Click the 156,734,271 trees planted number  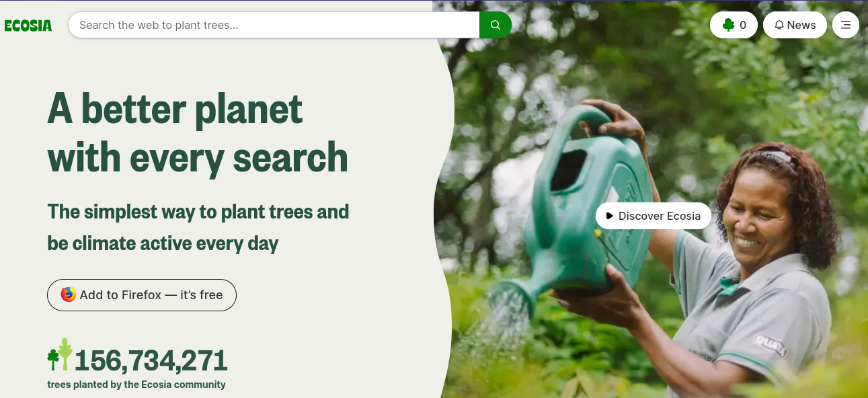pyautogui.click(x=151, y=360)
